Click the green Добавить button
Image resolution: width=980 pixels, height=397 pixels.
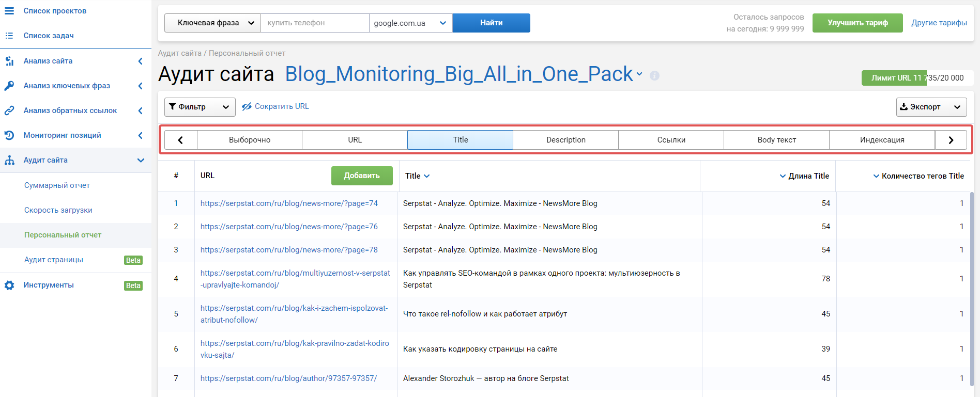tap(362, 176)
